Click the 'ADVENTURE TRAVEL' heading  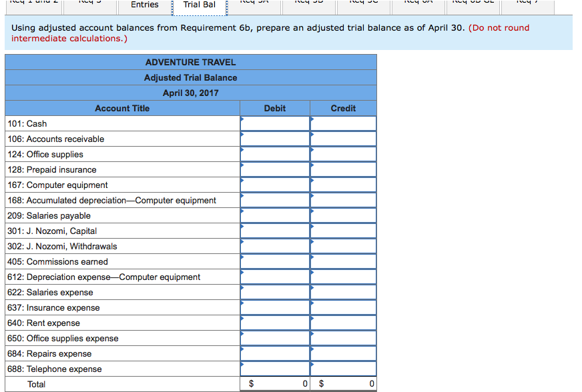pyautogui.click(x=190, y=62)
